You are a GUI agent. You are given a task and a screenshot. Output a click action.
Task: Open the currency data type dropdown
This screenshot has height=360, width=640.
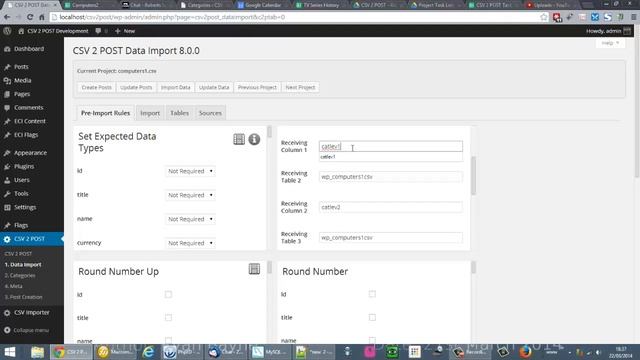point(190,243)
